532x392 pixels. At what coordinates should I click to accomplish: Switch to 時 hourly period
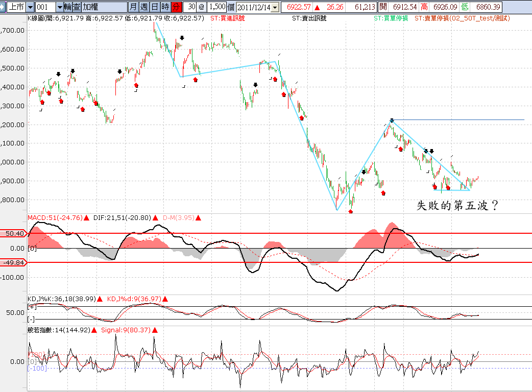pyautogui.click(x=165, y=7)
